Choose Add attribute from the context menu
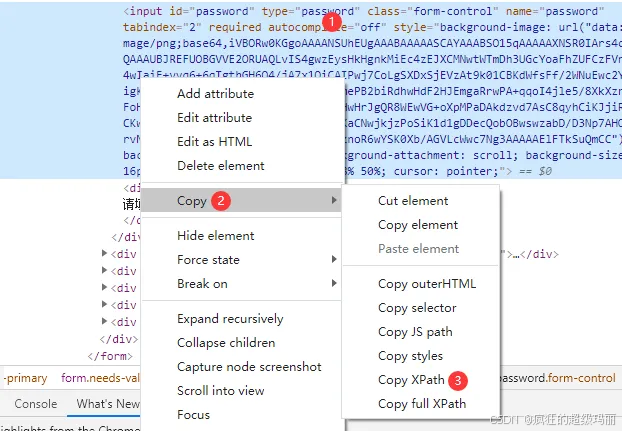The width and height of the screenshot is (622, 431). [x=215, y=94]
